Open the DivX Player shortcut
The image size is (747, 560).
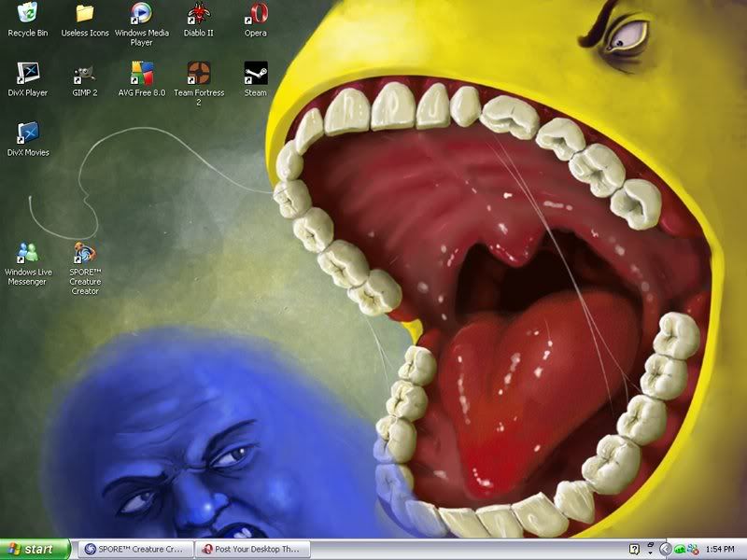point(28,74)
